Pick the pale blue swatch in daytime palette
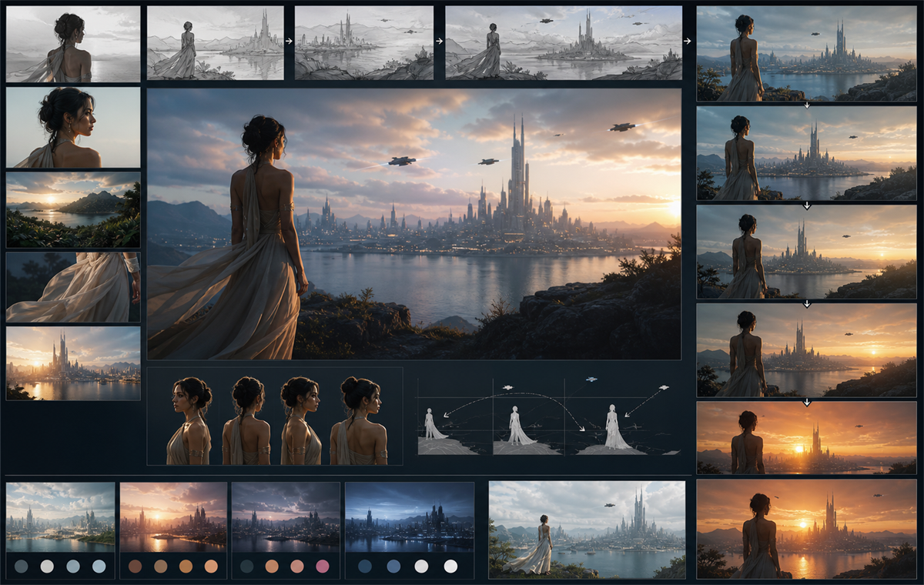924x585 pixels. (99, 566)
